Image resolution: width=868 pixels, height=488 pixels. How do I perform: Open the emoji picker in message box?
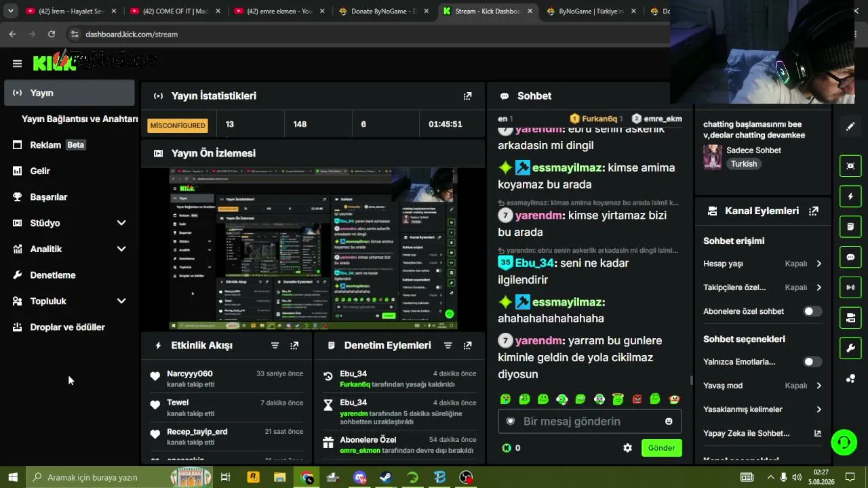coord(669,422)
